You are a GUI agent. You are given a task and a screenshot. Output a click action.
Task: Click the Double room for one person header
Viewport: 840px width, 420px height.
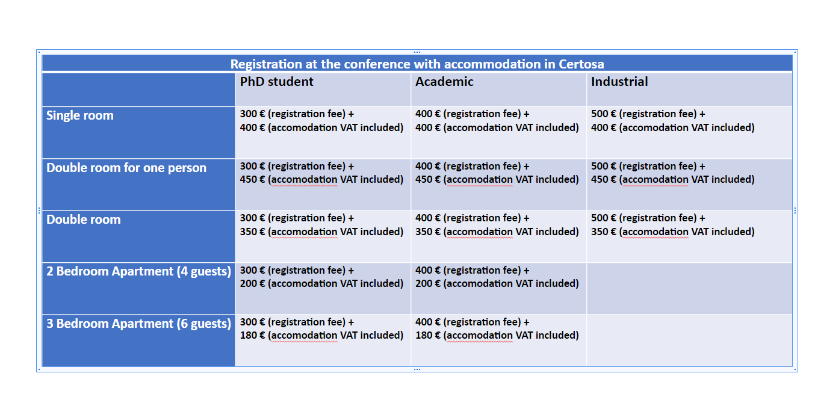pyautogui.click(x=138, y=184)
